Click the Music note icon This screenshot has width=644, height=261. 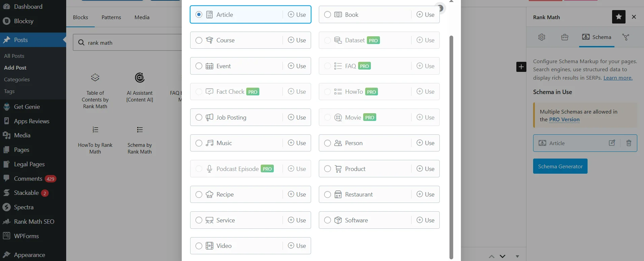(x=209, y=143)
